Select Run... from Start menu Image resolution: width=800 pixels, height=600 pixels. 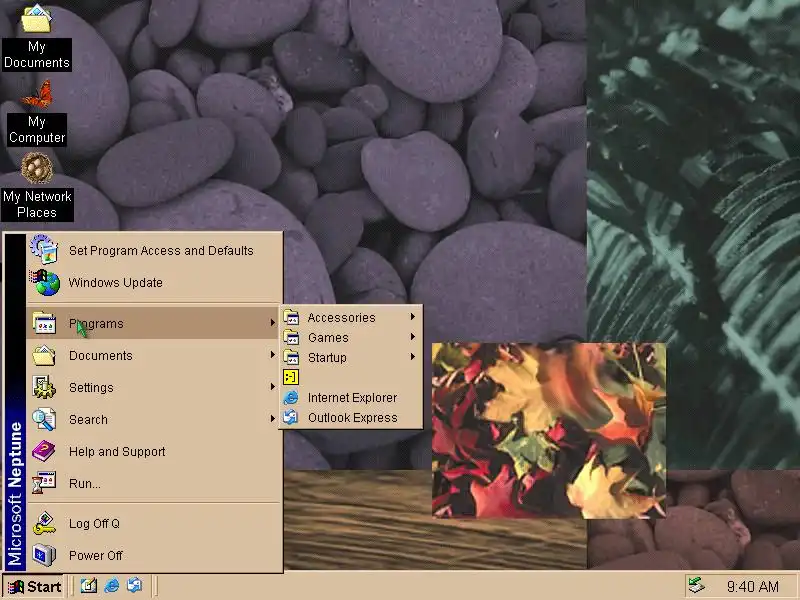click(x=154, y=483)
